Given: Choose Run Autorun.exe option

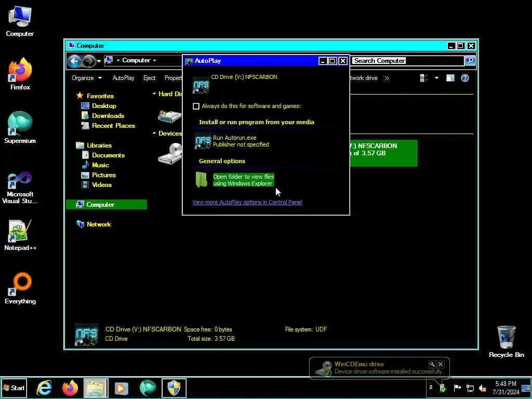Looking at the screenshot, I should click(x=232, y=141).
